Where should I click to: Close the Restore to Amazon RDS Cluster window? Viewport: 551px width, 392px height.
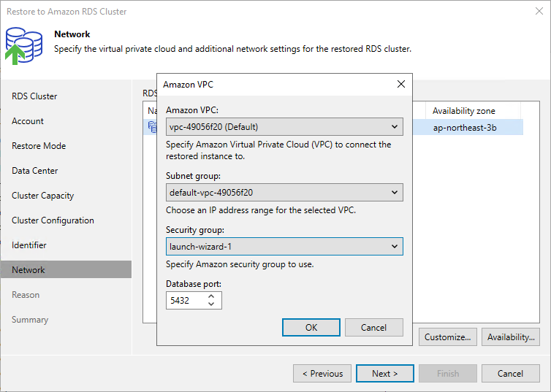pos(539,11)
